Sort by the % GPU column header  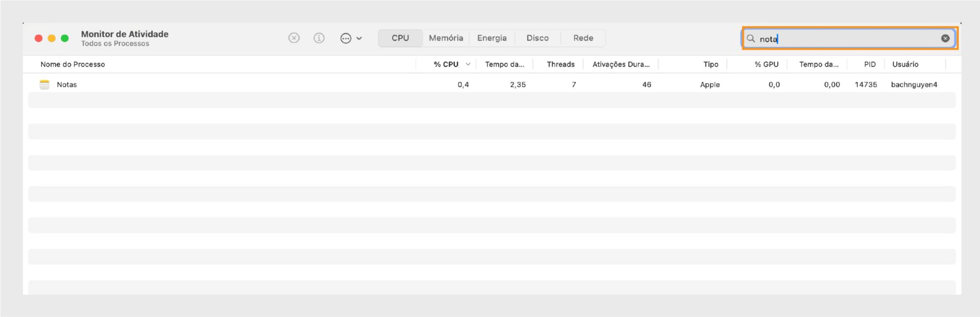(766, 64)
